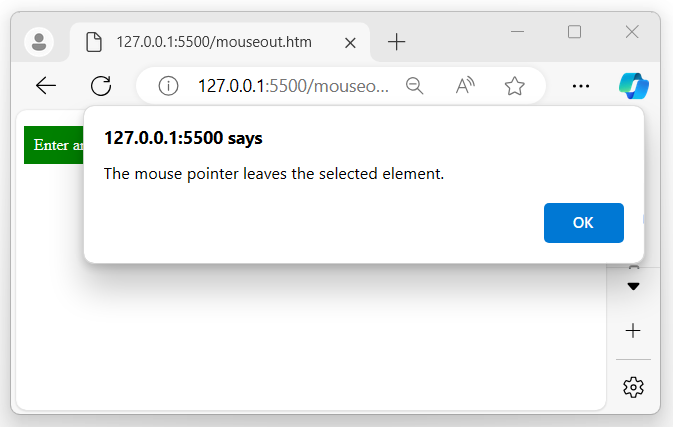The height and width of the screenshot is (427, 673).
Task: Maximize the browser window
Action: 574,32
